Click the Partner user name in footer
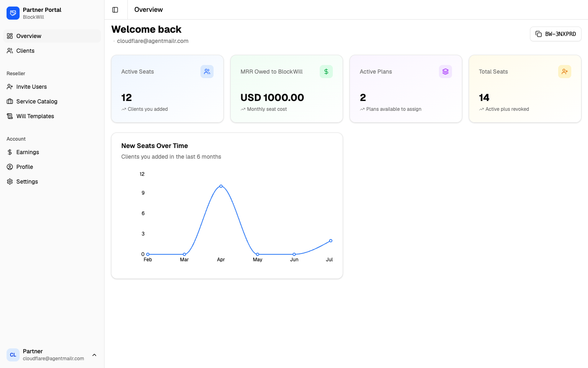The image size is (588, 368). (x=33, y=351)
